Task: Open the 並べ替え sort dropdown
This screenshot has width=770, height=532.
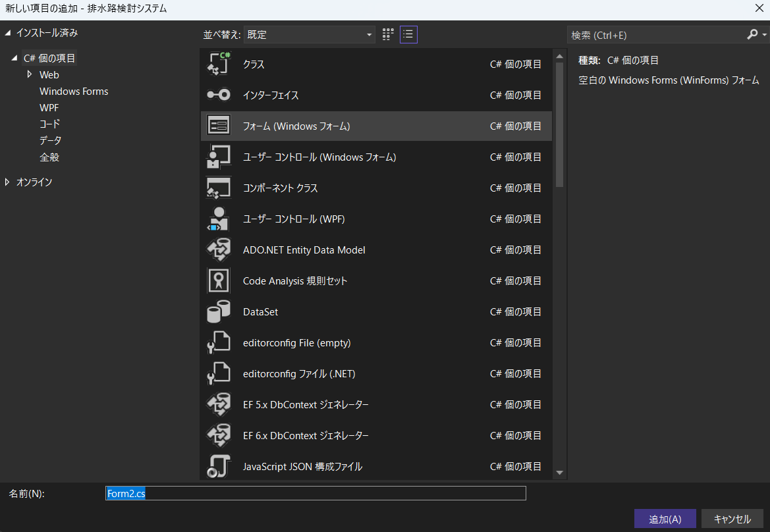Action: 310,34
